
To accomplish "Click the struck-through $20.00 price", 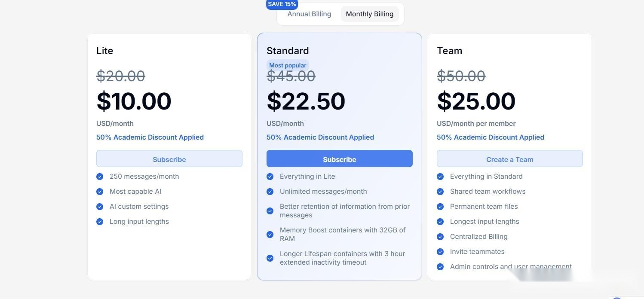I will 121,76.
